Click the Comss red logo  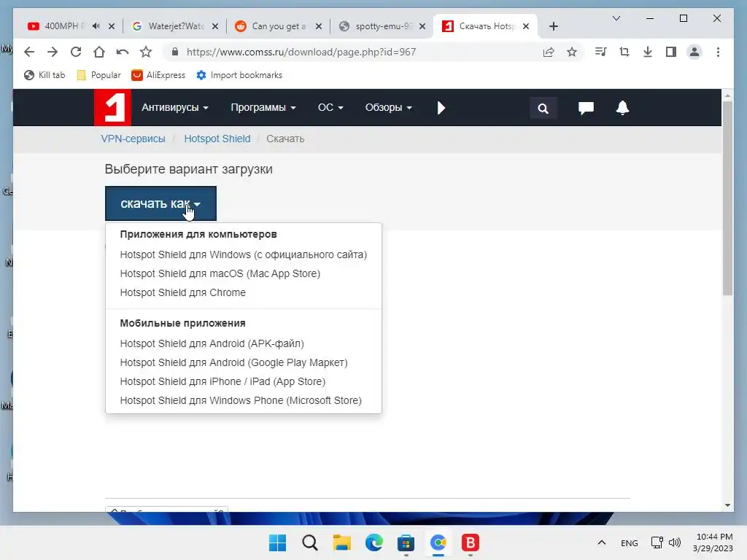pos(112,107)
